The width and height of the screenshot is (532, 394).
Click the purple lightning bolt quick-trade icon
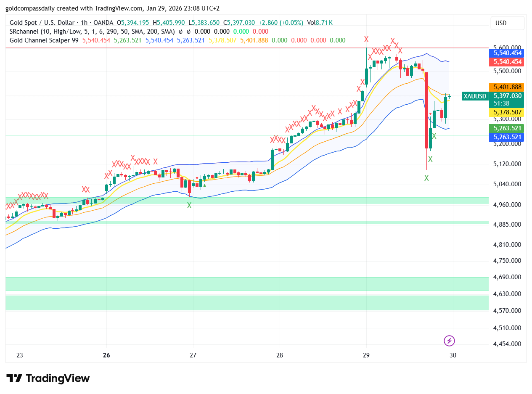tap(450, 341)
